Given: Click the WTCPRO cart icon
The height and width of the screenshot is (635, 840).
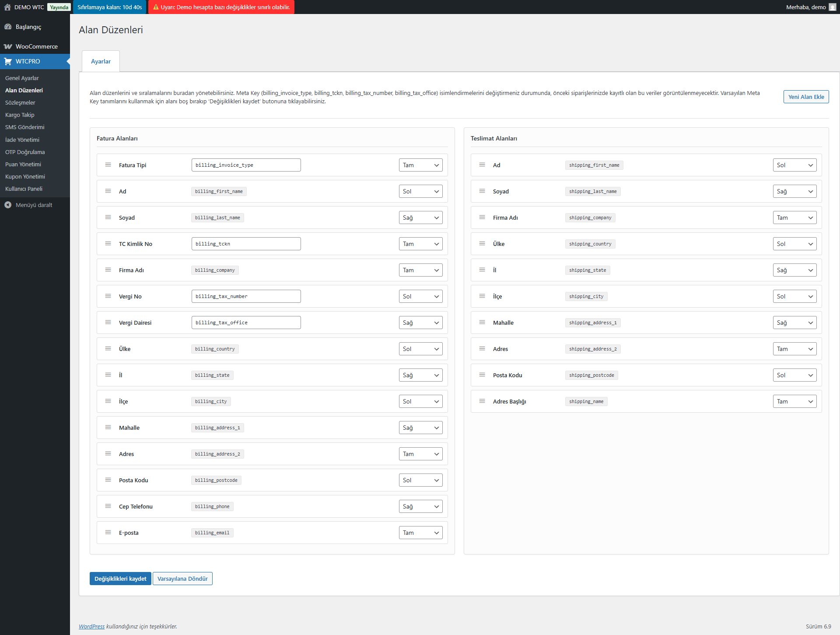Looking at the screenshot, I should point(8,61).
